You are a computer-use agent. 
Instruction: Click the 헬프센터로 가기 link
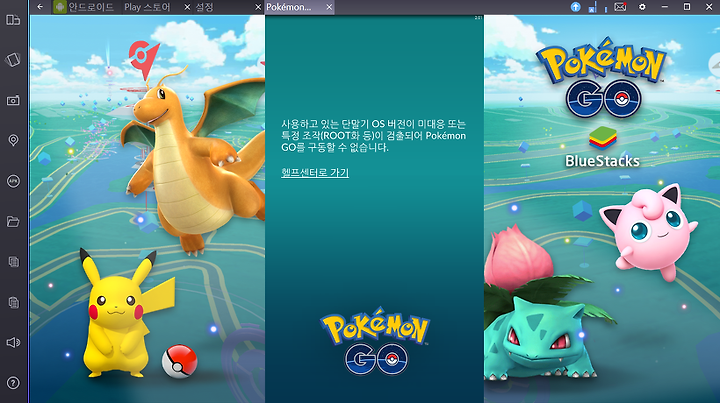coord(315,173)
